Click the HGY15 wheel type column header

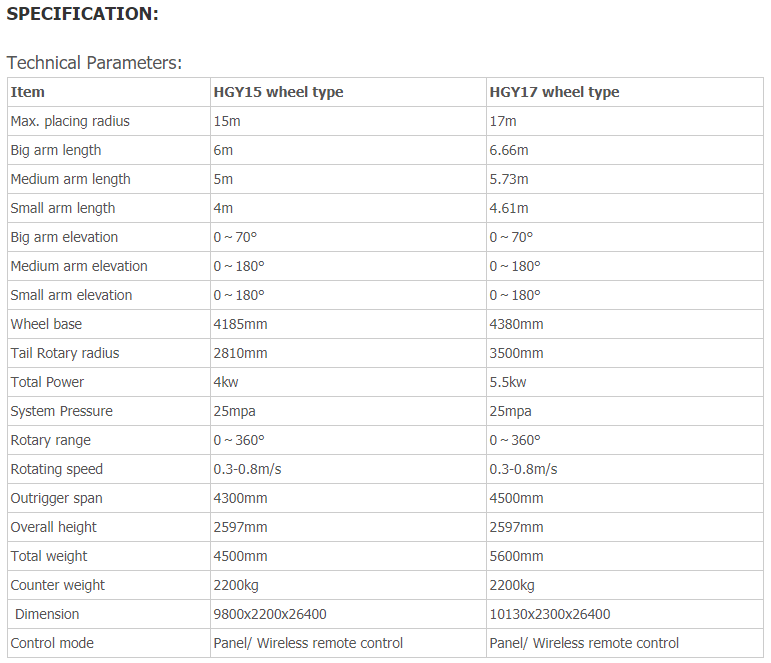278,92
